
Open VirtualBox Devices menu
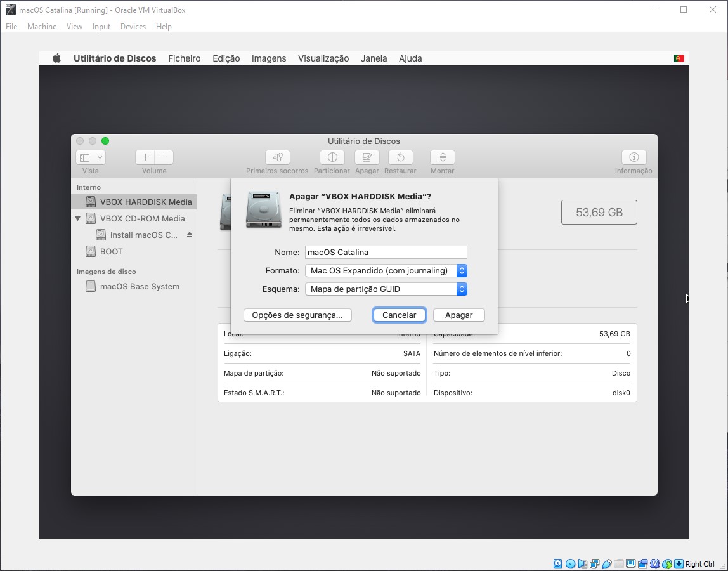tap(133, 27)
